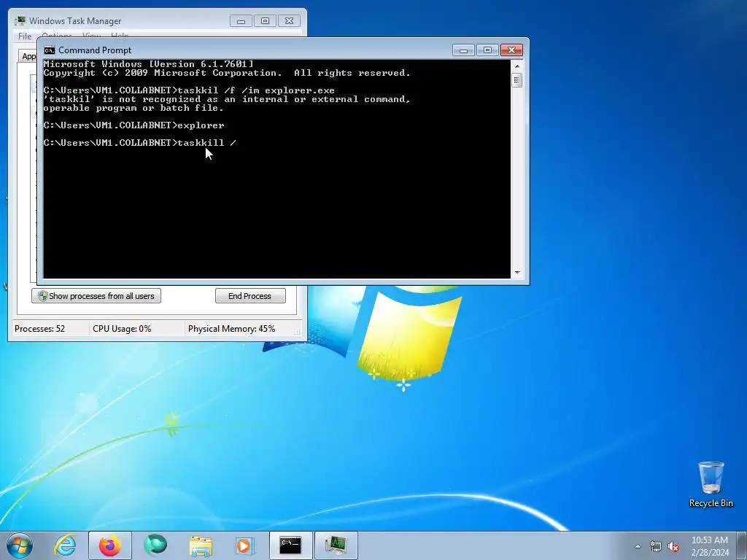The width and height of the screenshot is (747, 560).
Task: Click the Processes: 52 status entry
Action: (x=39, y=329)
